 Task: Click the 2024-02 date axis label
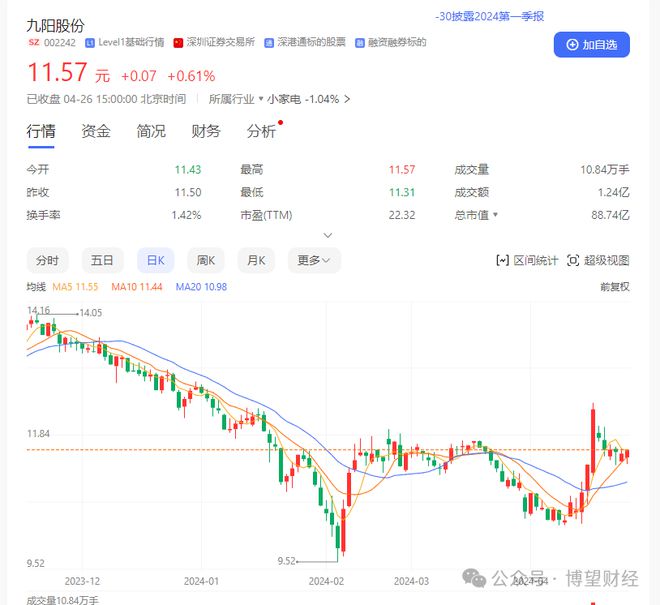click(x=326, y=581)
